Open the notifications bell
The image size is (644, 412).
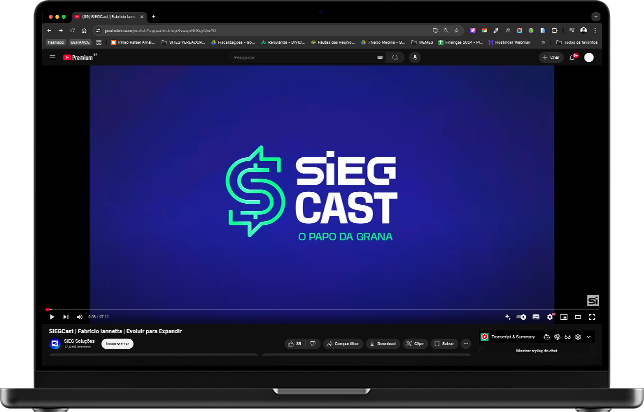(x=573, y=57)
